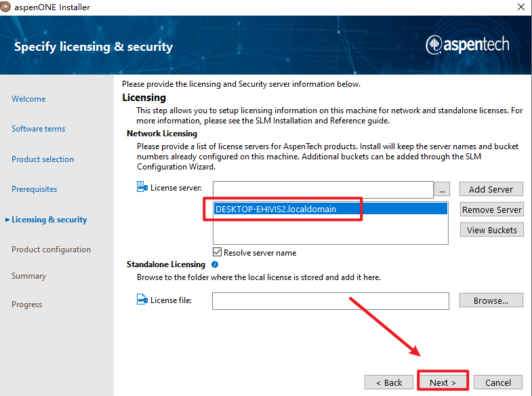Select Product configuration step
532x396 pixels.
coord(51,250)
